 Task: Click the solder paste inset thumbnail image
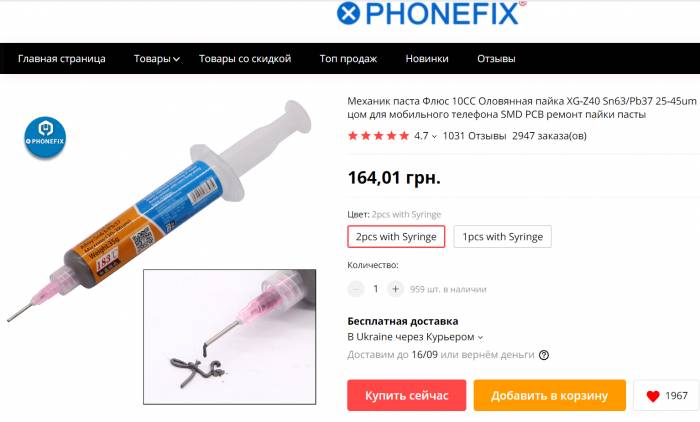pyautogui.click(x=229, y=337)
